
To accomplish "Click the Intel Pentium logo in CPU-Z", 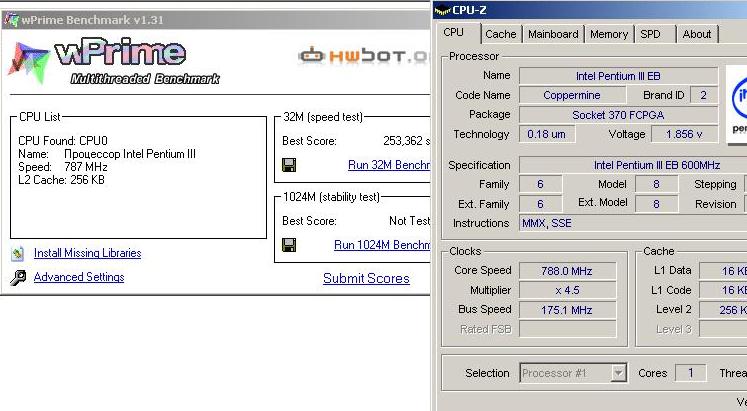I will pos(737,105).
